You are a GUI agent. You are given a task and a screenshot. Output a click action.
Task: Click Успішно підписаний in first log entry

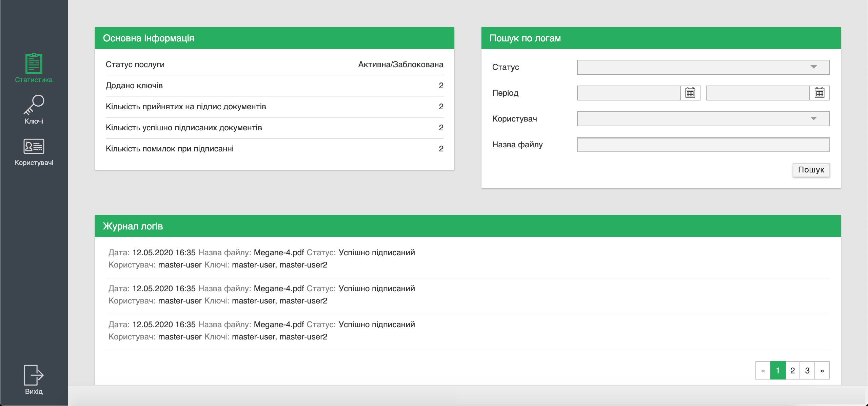377,253
